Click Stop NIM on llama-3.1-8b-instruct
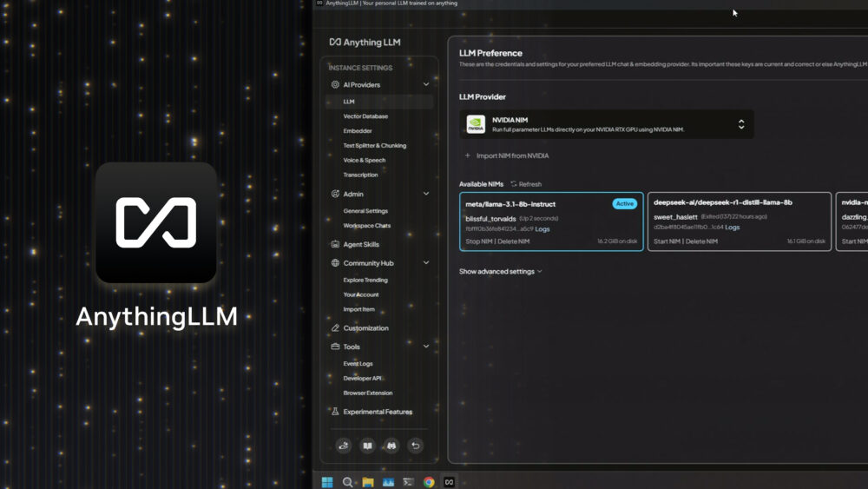868x489 pixels. pyautogui.click(x=479, y=241)
